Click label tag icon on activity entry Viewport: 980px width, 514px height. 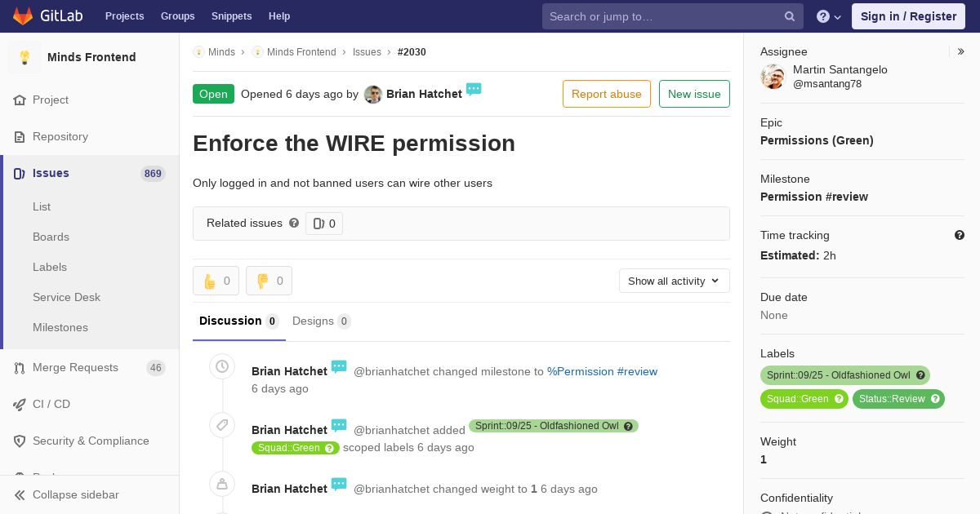pos(222,425)
